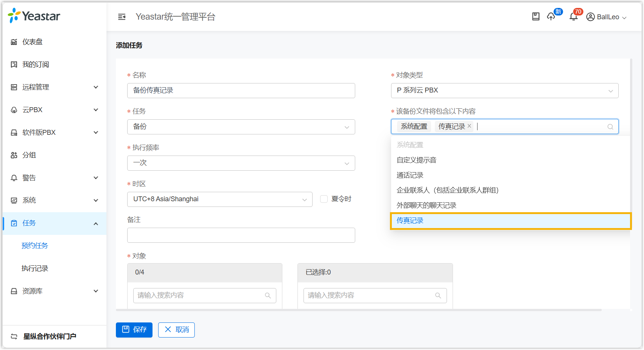Screen dimensions: 644x350
Task: Click the sidebar collapse menu icon
Action: pos(122,17)
